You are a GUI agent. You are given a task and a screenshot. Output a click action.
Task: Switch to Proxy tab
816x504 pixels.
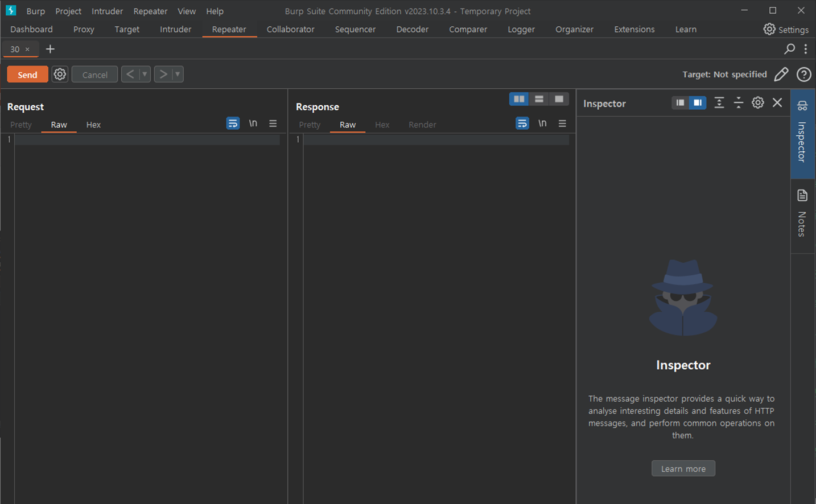[x=84, y=29]
